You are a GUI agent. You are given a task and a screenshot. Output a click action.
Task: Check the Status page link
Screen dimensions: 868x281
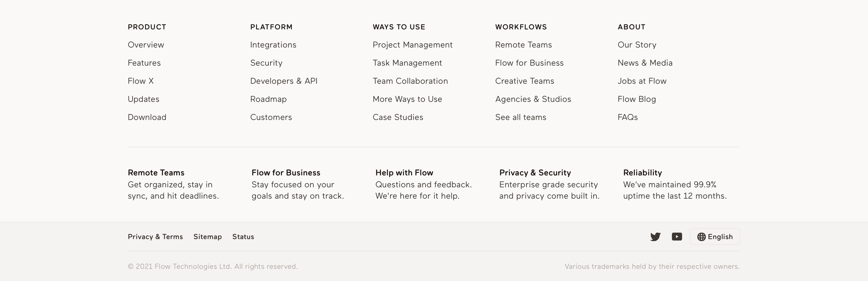243,237
